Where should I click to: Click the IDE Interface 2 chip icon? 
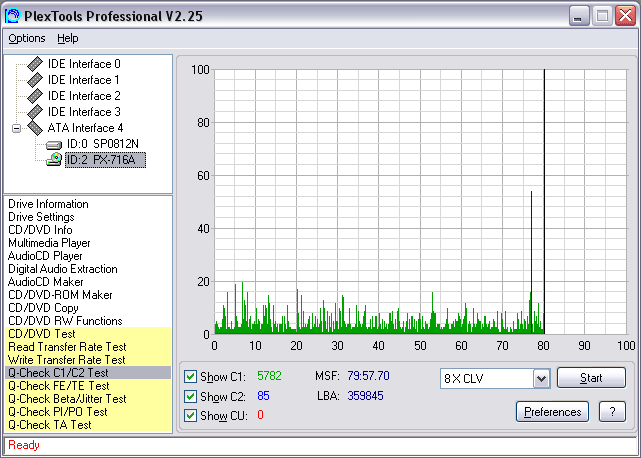pos(35,96)
